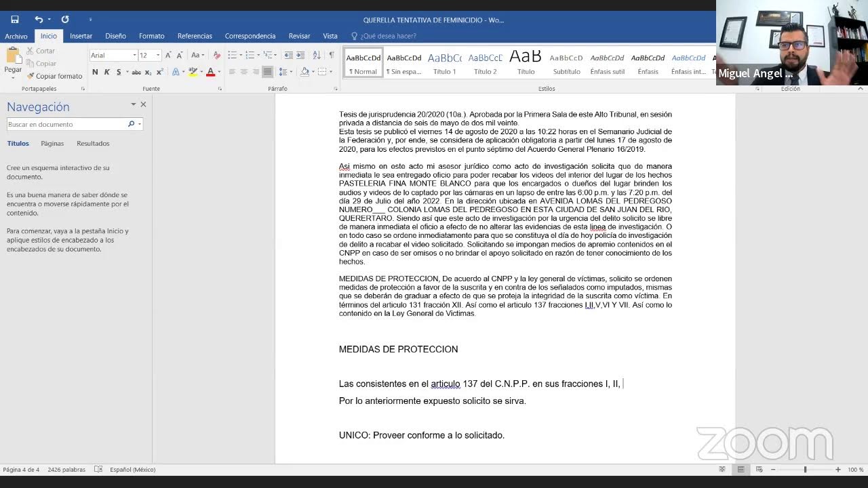Switch to the Referencias tab
Viewport: 868px width, 488px height.
coord(195,36)
